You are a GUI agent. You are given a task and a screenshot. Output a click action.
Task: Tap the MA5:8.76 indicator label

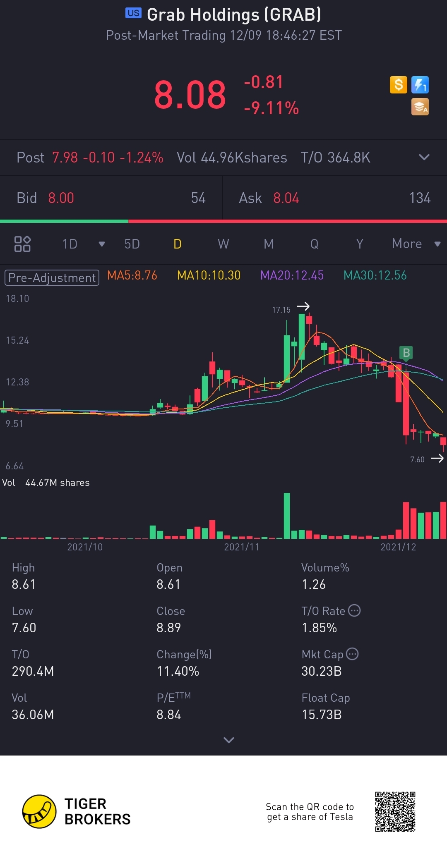(132, 275)
